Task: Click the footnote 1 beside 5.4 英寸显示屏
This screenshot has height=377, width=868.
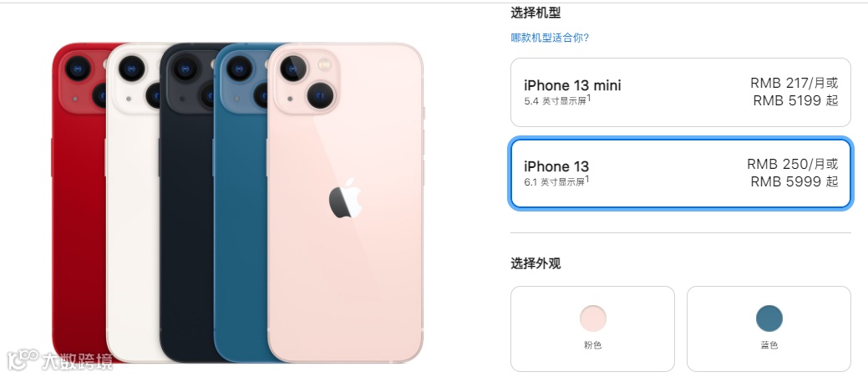Action: (x=589, y=98)
